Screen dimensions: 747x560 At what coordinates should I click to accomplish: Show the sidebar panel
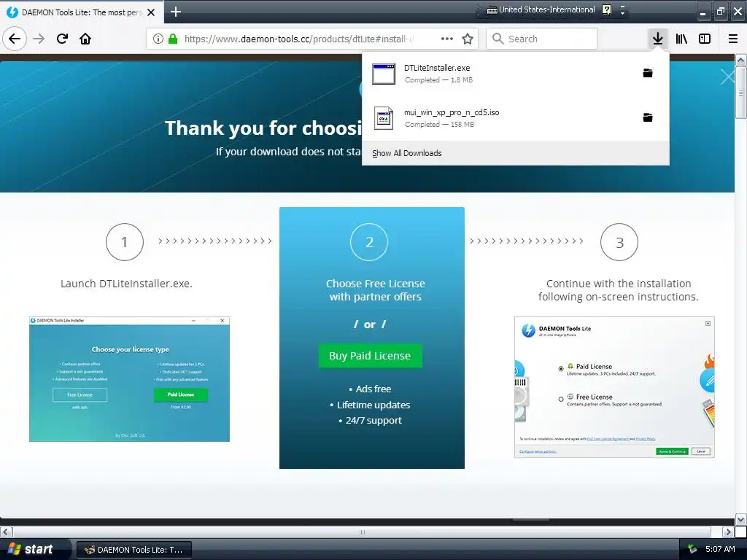(x=705, y=39)
